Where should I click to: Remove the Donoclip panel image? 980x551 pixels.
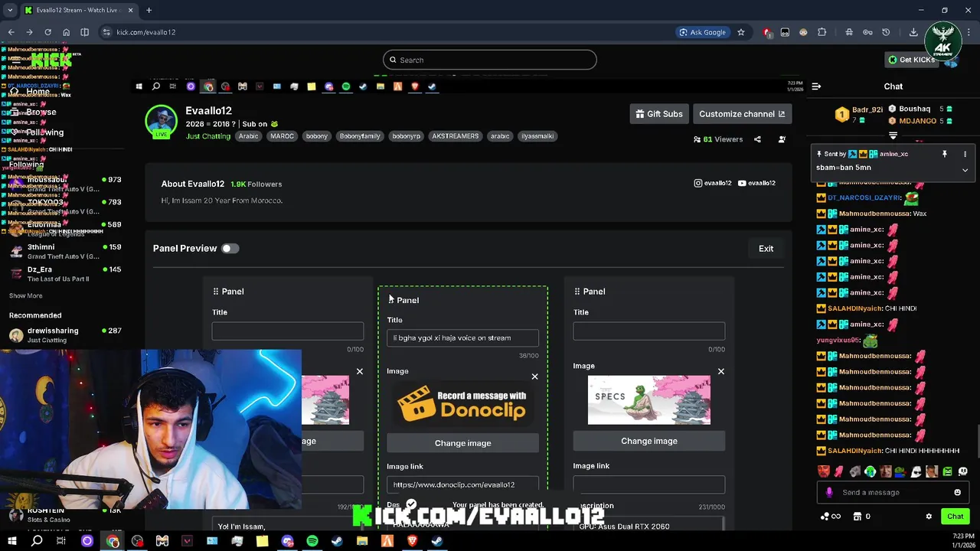pyautogui.click(x=534, y=377)
